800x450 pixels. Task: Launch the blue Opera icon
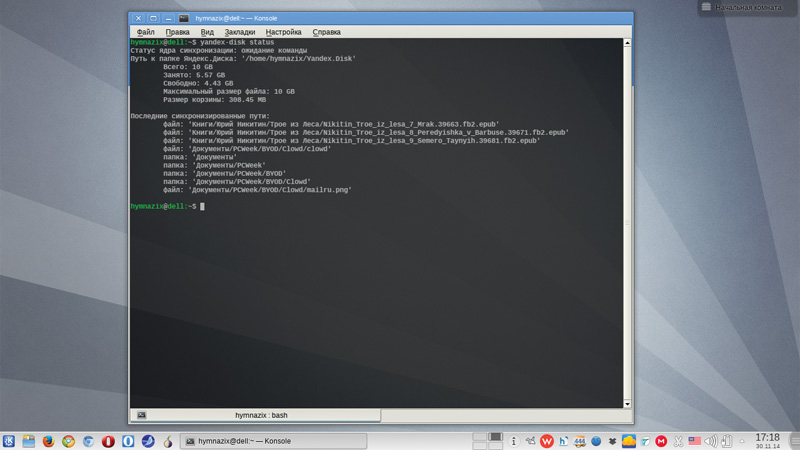tap(128, 441)
